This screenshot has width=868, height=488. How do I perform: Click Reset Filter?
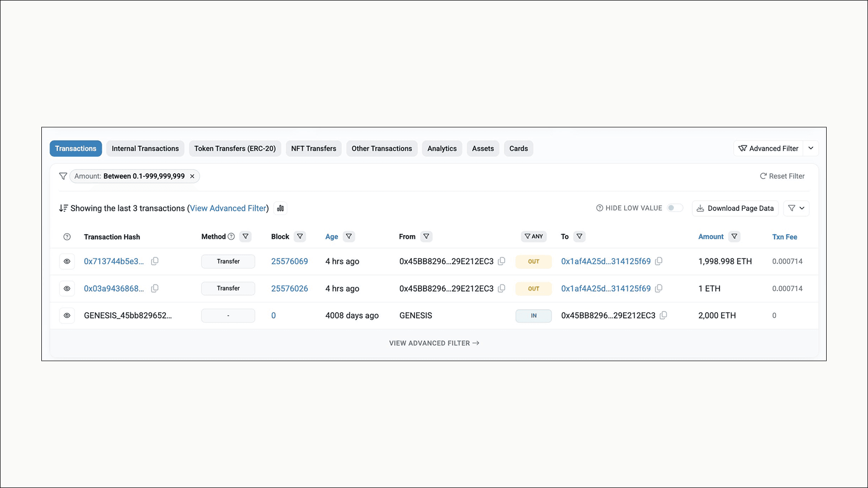[x=782, y=176]
